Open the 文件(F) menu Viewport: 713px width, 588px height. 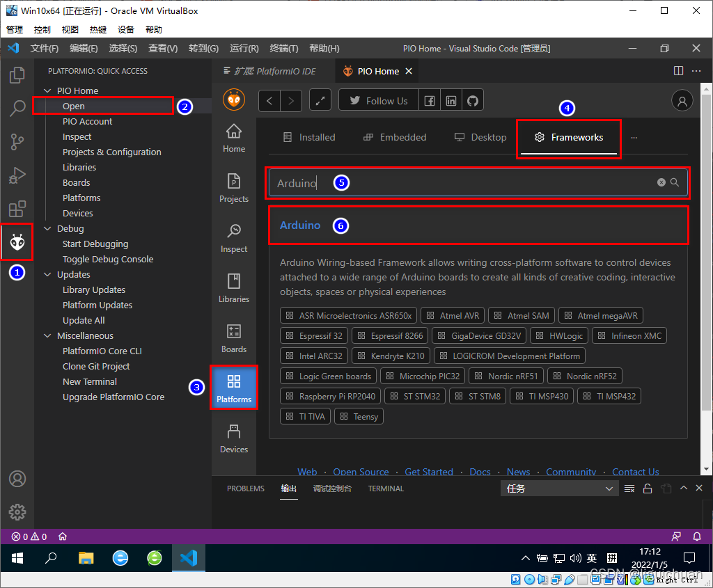click(x=45, y=48)
